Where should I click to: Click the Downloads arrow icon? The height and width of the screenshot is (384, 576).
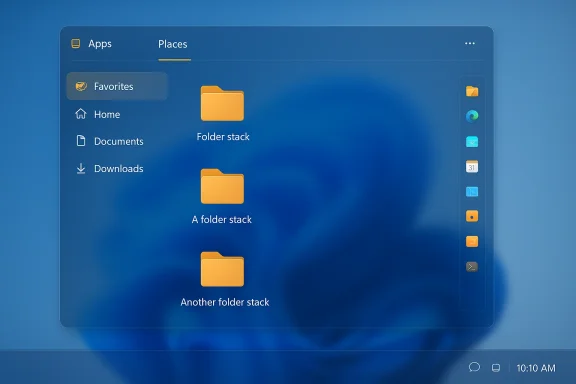(x=81, y=169)
